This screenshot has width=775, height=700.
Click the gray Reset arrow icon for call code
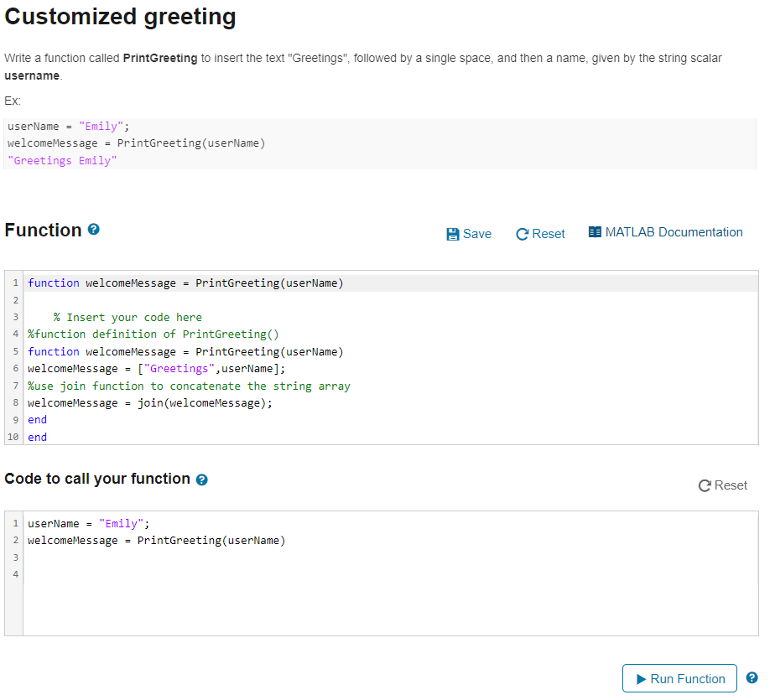tap(705, 485)
